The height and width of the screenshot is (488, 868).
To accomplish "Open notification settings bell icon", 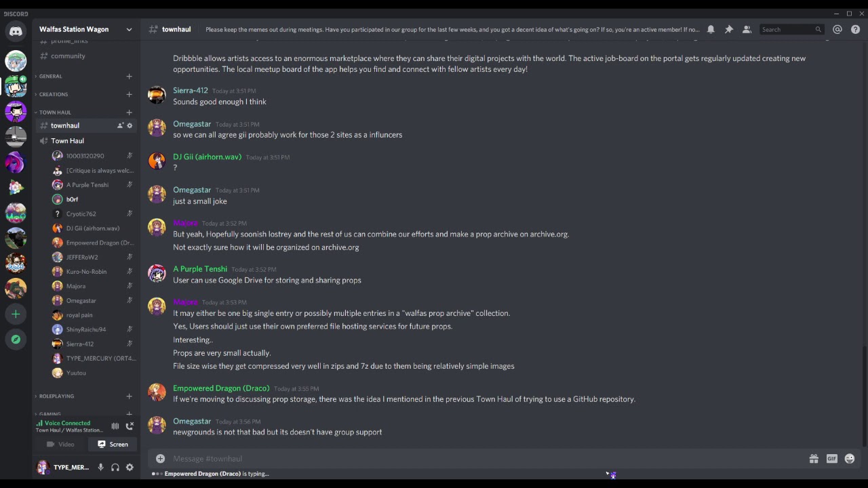I will 711,29.
